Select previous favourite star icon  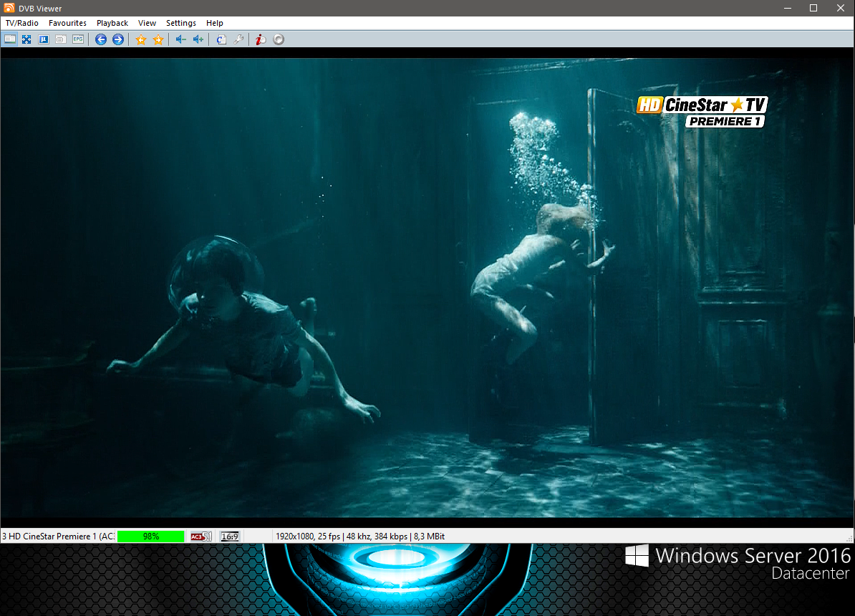tap(140, 39)
